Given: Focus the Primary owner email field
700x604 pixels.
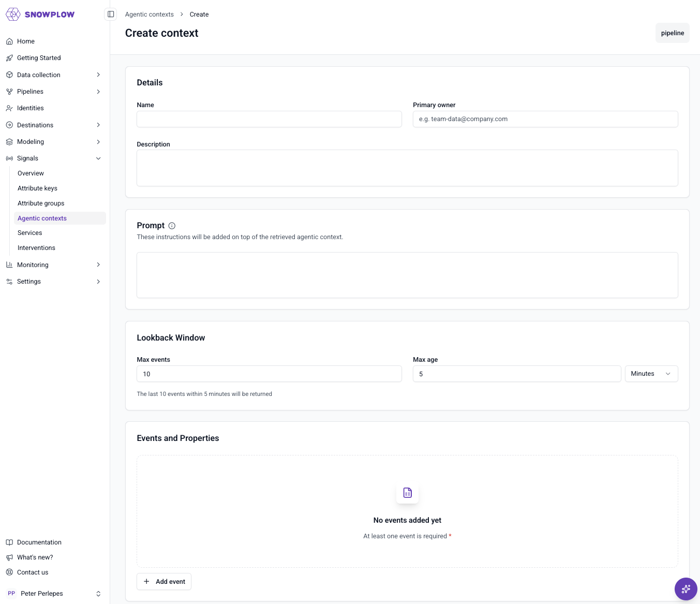Looking at the screenshot, I should [x=545, y=119].
